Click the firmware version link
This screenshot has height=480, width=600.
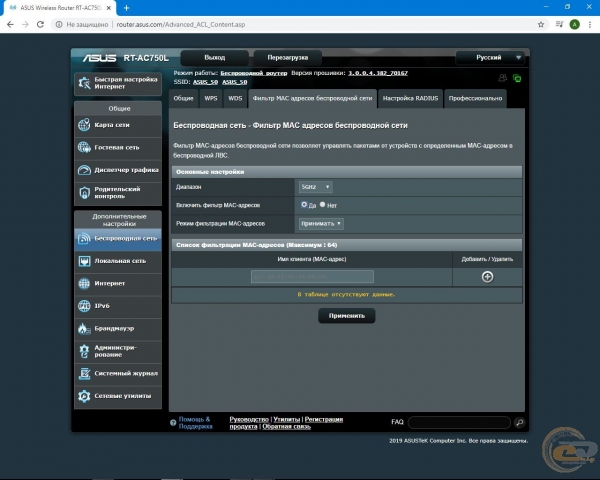(x=376, y=73)
